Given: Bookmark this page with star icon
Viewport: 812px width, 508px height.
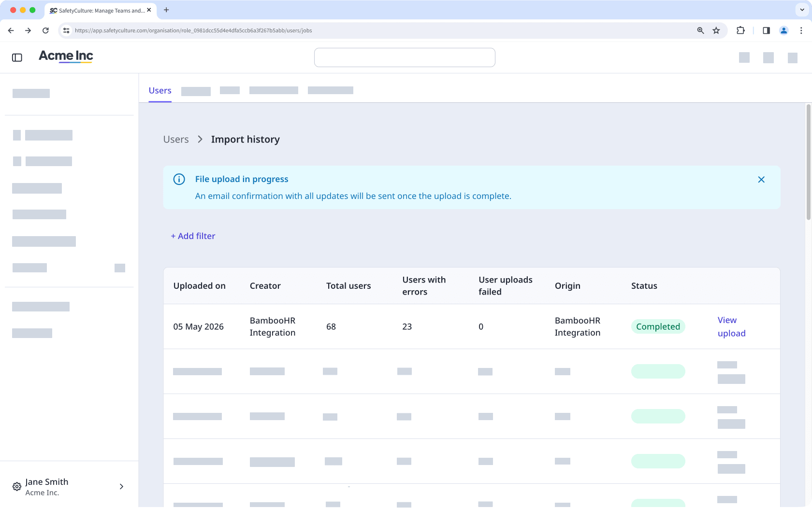Looking at the screenshot, I should 716,30.
